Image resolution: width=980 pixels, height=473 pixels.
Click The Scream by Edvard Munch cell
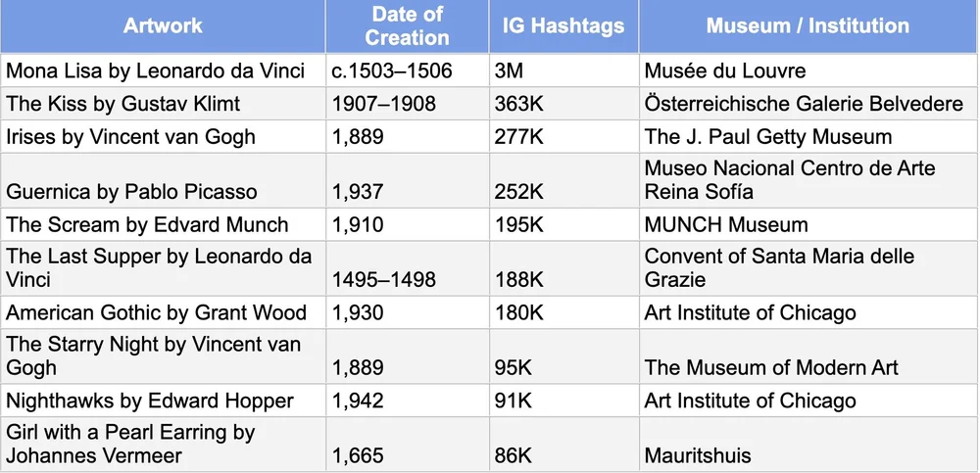pyautogui.click(x=163, y=225)
